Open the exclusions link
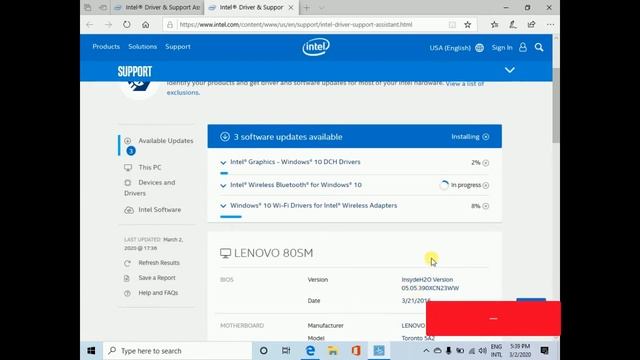640x360 pixels. (x=182, y=93)
